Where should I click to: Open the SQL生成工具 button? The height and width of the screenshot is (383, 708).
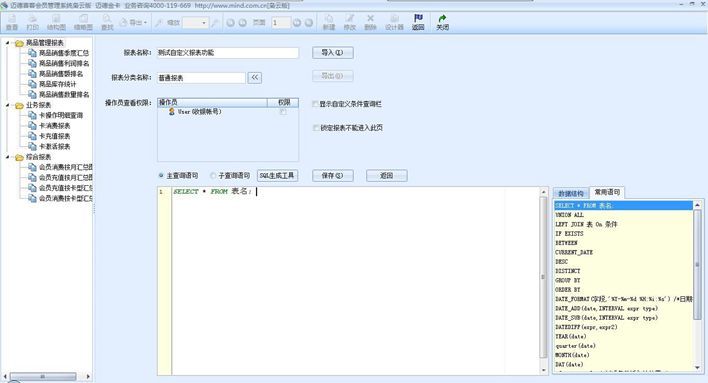(277, 175)
